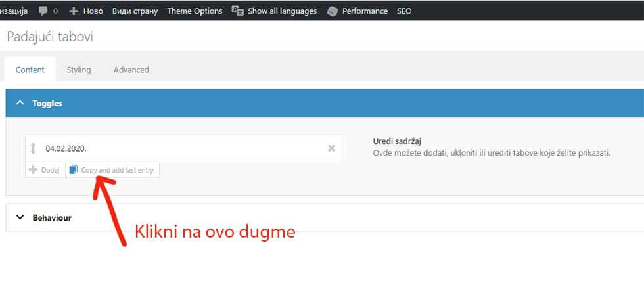Click the copy icon for last entry
The width and height of the screenshot is (644, 289).
[74, 169]
